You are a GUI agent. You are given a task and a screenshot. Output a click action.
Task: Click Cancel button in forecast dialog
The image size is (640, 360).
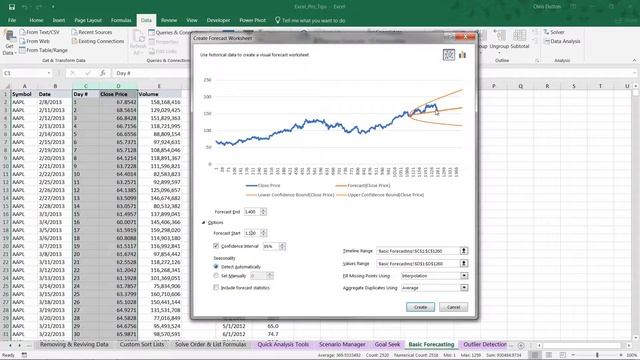453,307
